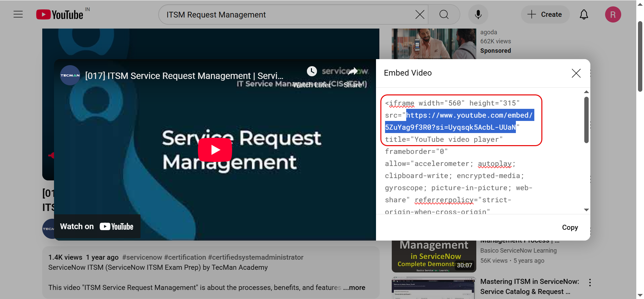Click the YouTube home logo

click(60, 15)
